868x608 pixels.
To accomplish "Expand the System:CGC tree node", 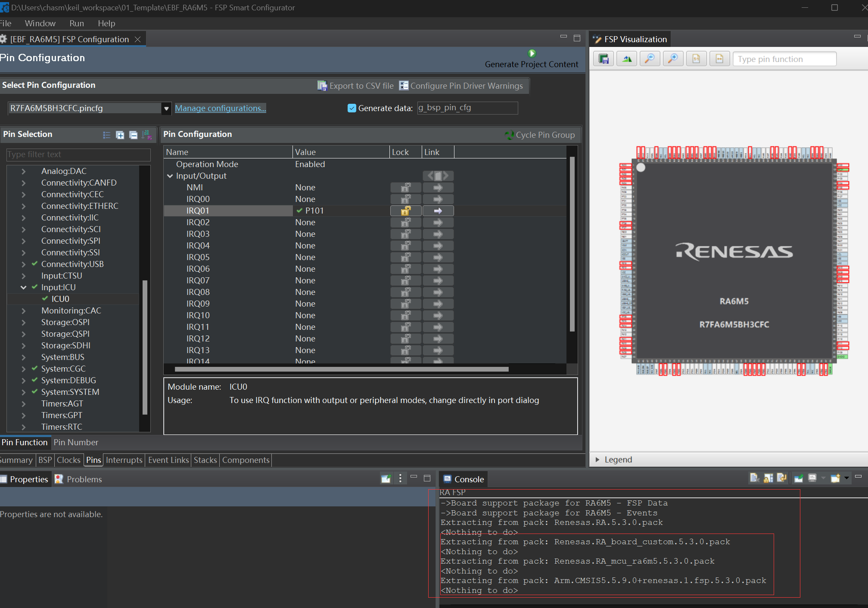I will tap(24, 369).
